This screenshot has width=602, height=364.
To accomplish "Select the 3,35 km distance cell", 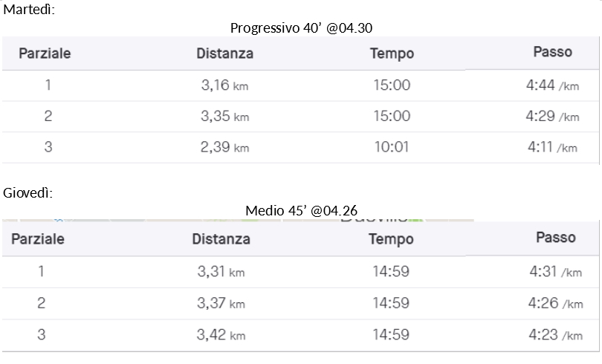I will pyautogui.click(x=224, y=116).
